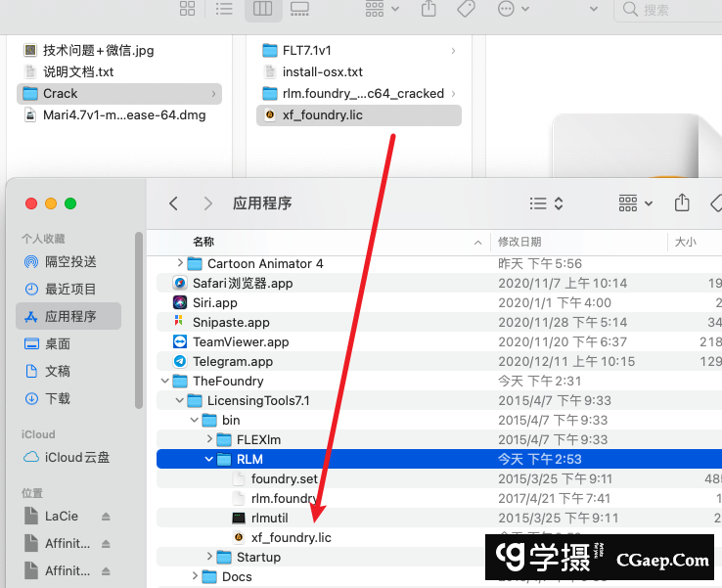Select the Safari浏览器.app icon

click(180, 284)
